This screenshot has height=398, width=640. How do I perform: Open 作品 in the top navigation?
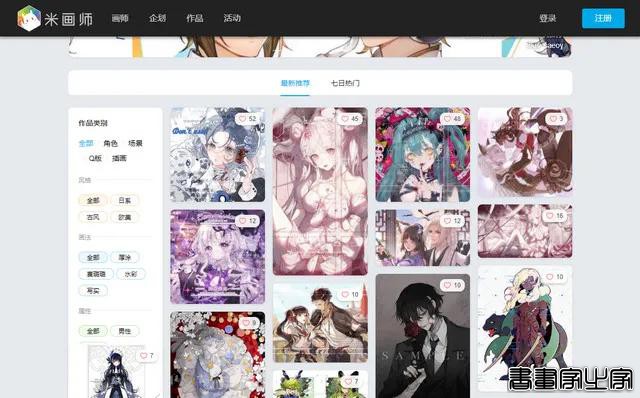coord(195,18)
